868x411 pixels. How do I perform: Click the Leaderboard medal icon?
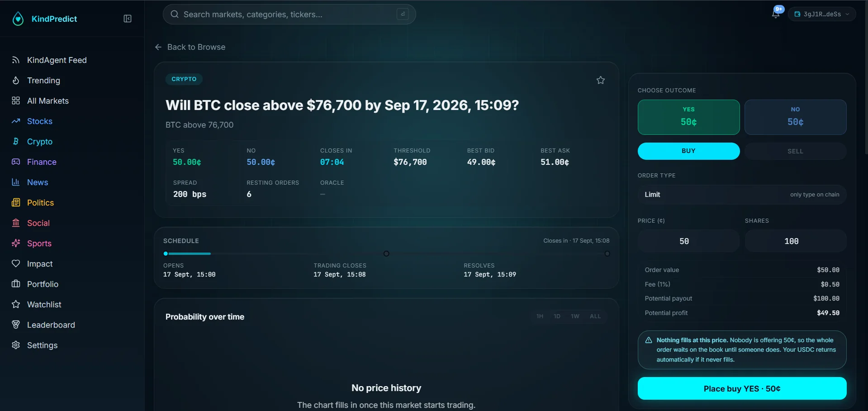[x=16, y=325]
